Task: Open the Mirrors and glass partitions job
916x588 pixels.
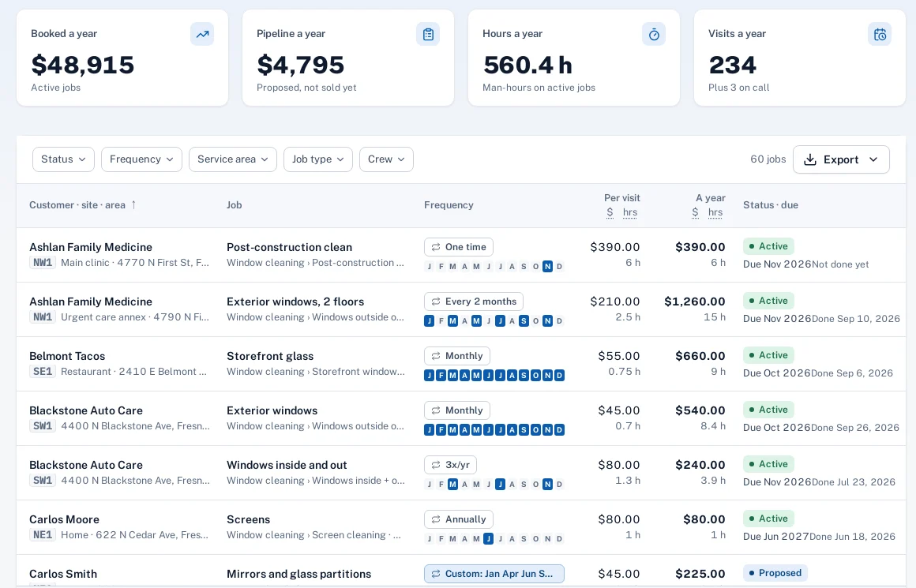Action: pos(298,574)
